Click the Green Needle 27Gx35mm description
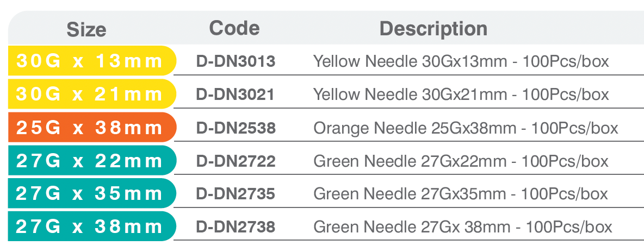Image resolution: width=644 pixels, height=252 pixels. 461,194
